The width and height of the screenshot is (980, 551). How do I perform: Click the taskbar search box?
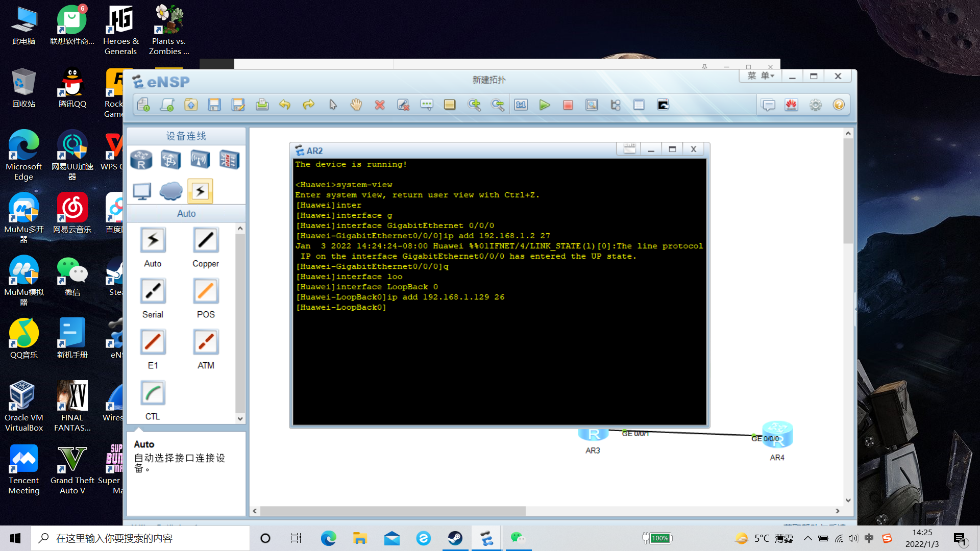point(140,538)
